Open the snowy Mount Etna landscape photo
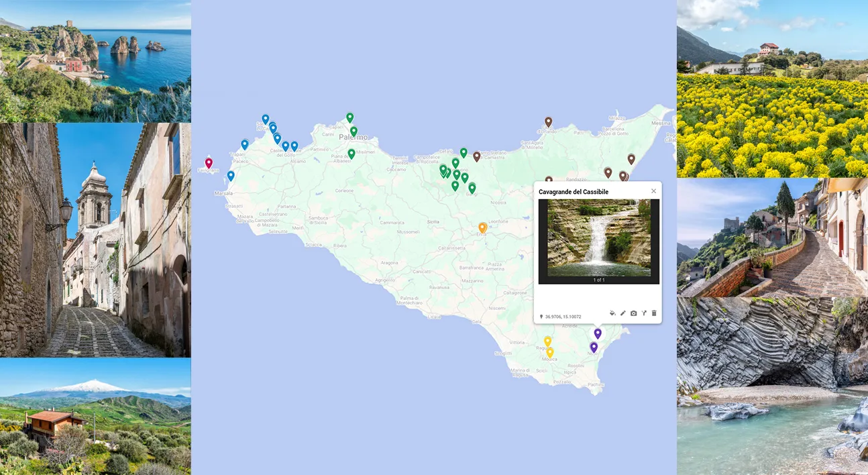Image resolution: width=868 pixels, height=475 pixels. tap(95, 417)
